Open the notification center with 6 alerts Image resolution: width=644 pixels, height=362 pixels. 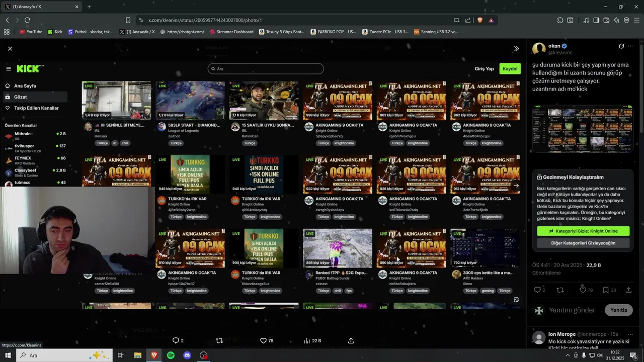(x=633, y=355)
